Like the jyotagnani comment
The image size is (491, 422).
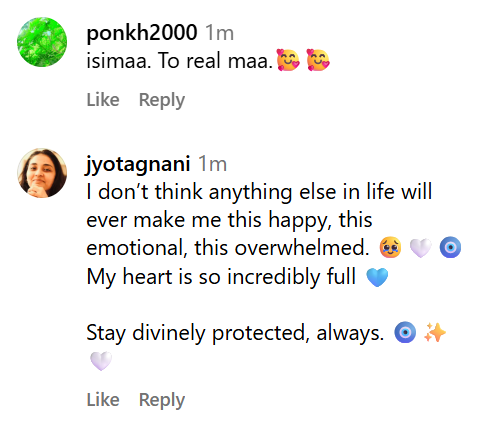coord(103,399)
